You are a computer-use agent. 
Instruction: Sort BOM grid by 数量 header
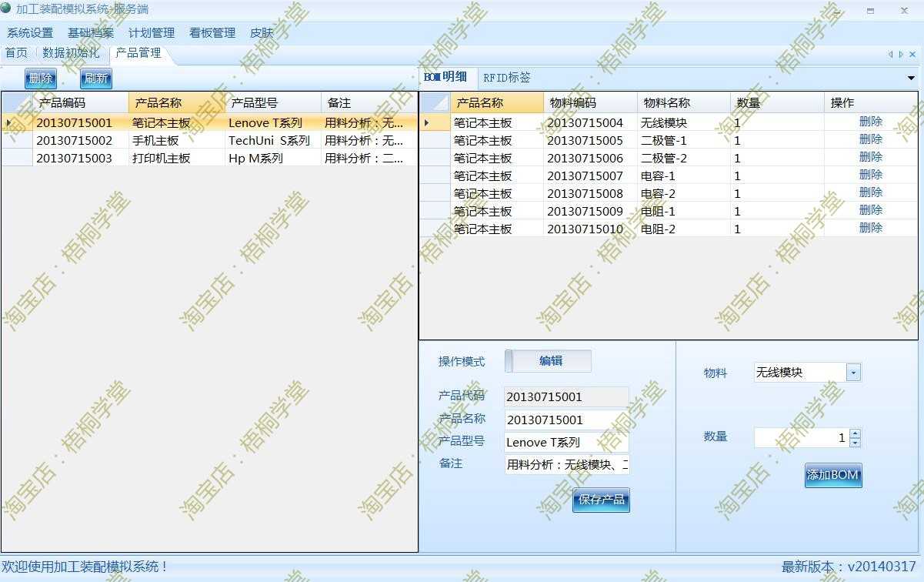point(777,102)
